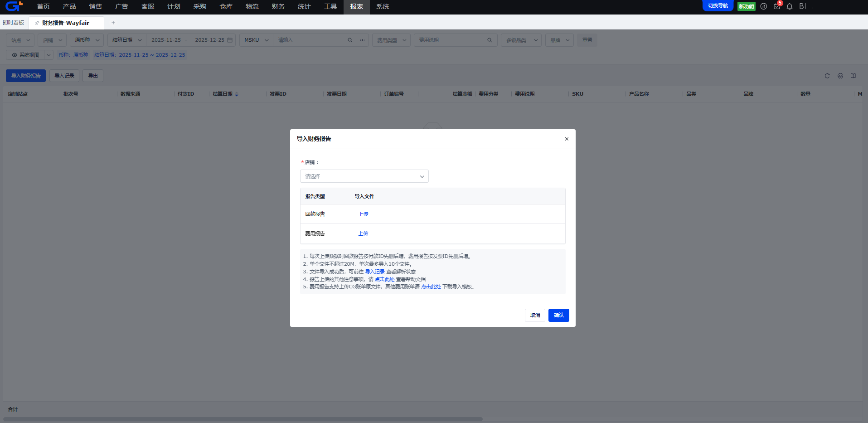This screenshot has width=868, height=423.
Task: Click the 切换导航 button
Action: [718, 6]
